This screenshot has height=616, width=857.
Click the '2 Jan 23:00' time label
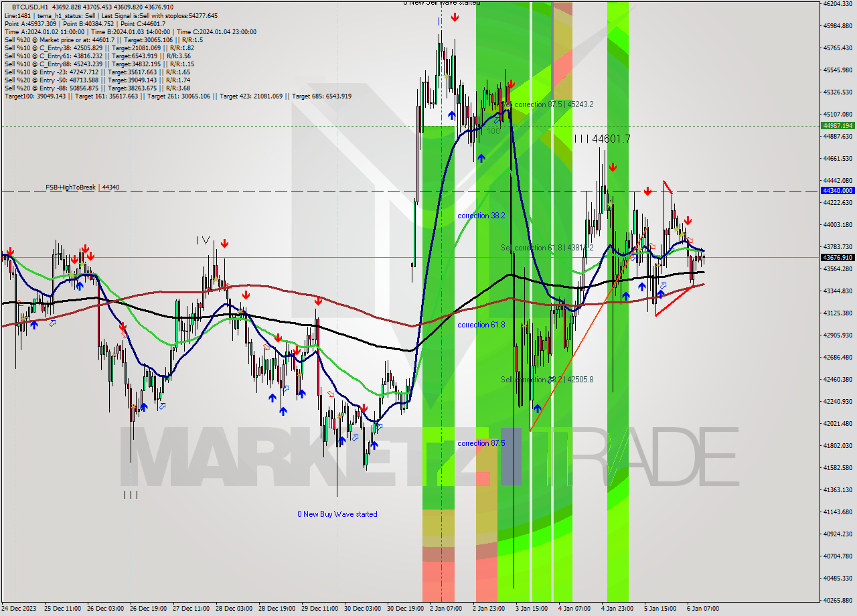(x=489, y=609)
